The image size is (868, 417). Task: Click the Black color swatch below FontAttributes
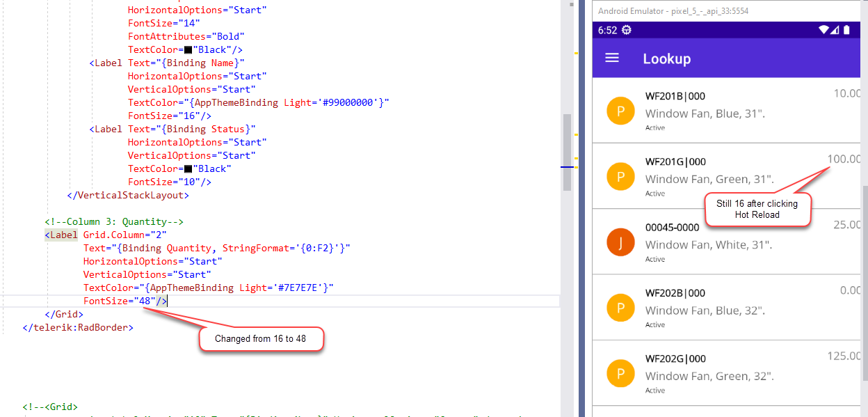(188, 50)
